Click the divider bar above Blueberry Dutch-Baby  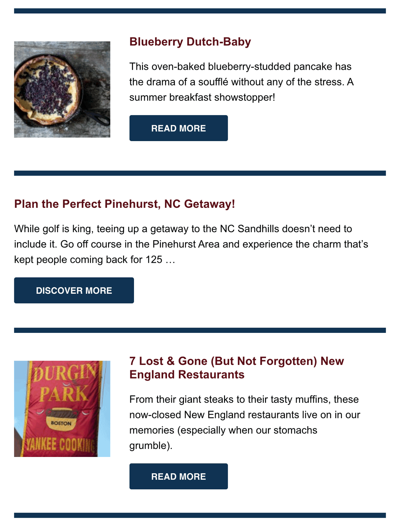coord(200,11)
